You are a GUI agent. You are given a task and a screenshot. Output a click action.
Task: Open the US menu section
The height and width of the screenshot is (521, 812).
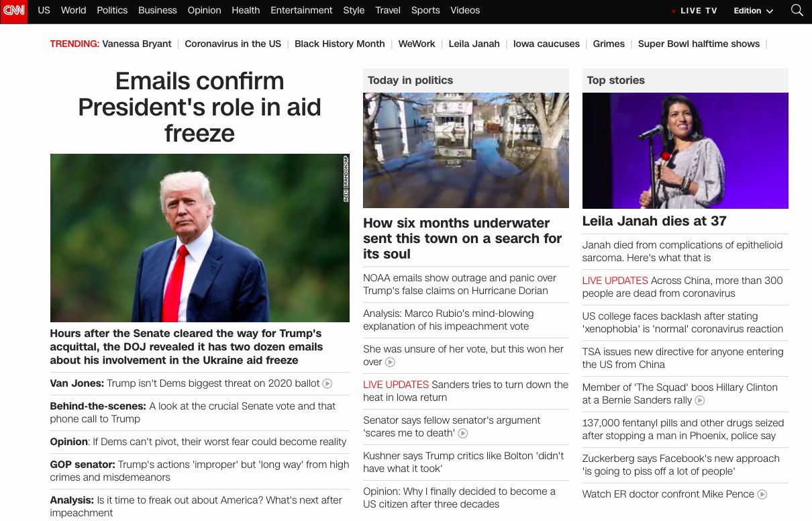point(44,10)
